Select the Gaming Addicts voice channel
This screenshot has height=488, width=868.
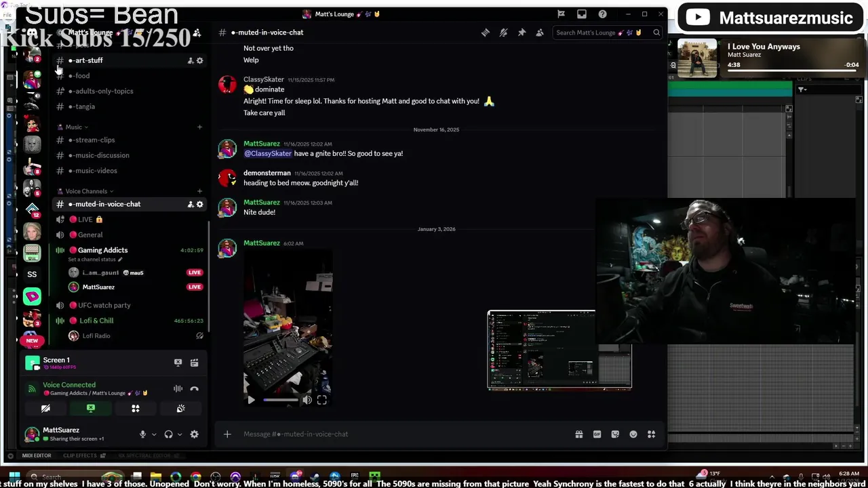click(102, 250)
